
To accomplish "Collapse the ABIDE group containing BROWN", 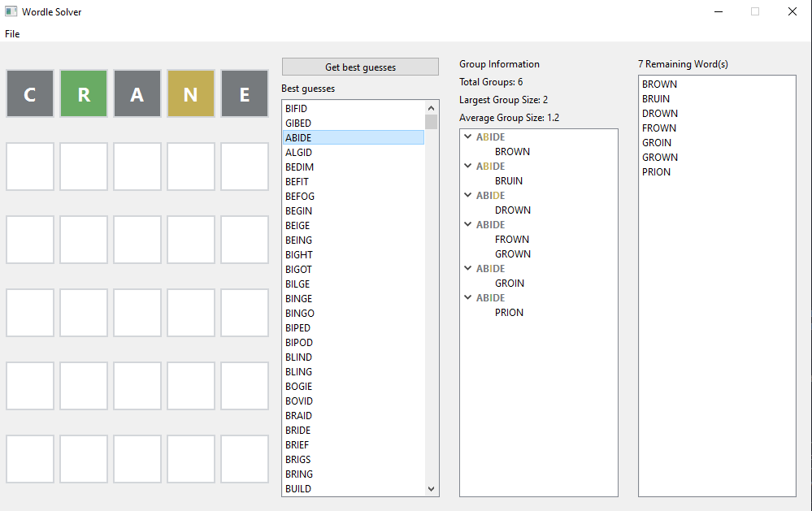I will [x=468, y=136].
